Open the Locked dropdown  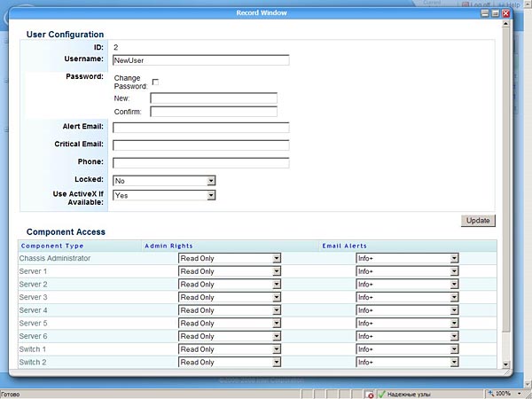211,180
